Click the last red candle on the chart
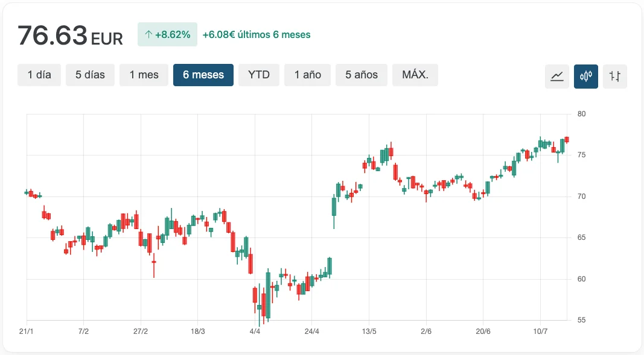Viewport: 644px width, 355px height. point(567,139)
